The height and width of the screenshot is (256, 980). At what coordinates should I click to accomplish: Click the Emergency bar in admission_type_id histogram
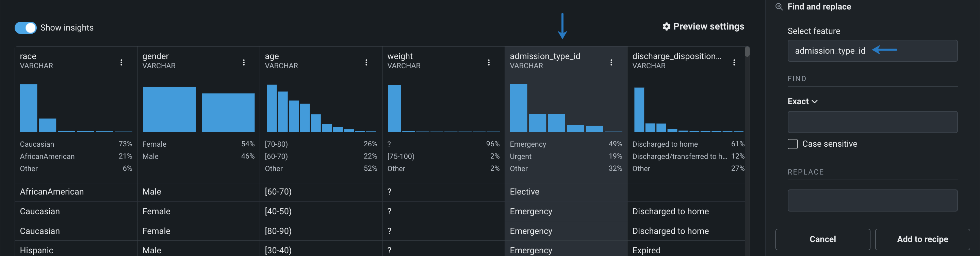[518, 108]
